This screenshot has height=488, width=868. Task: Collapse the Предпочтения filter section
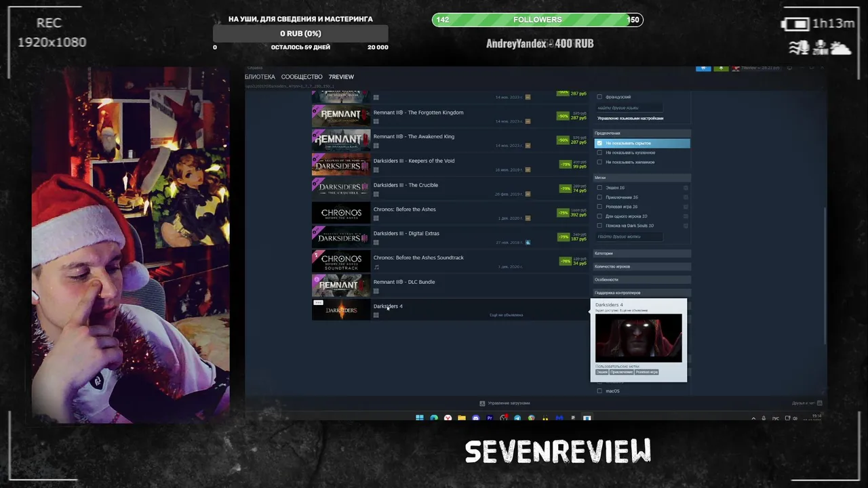(x=642, y=133)
